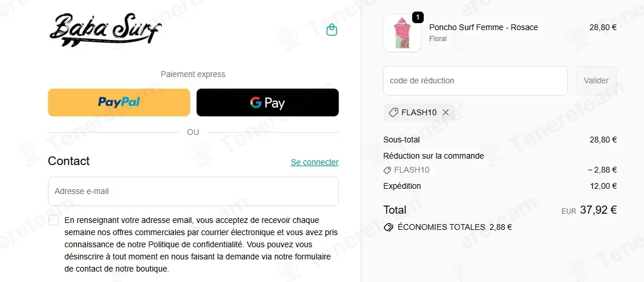This screenshot has width=644, height=282.
Task: Click the Expédition 12,00 € line
Action: 500,186
